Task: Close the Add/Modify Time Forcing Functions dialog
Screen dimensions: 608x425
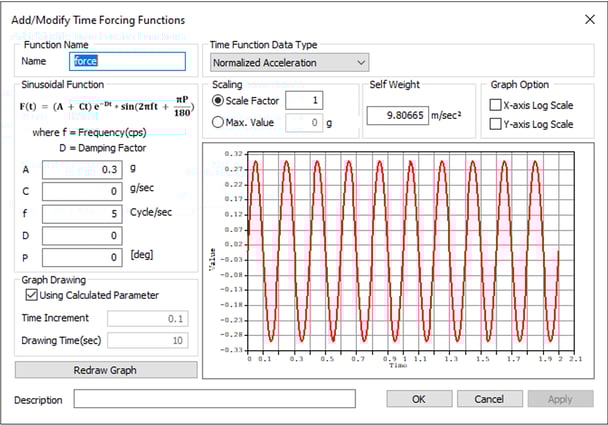Action: point(587,19)
